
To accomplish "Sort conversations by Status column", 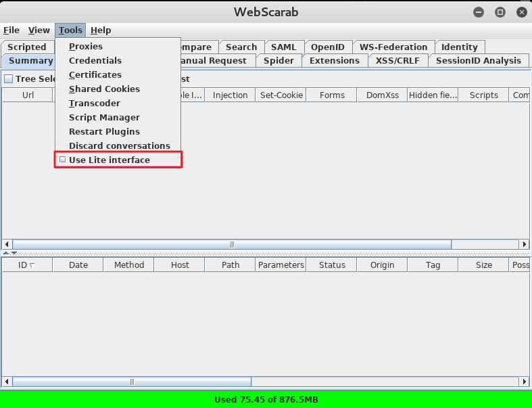I will click(x=332, y=265).
